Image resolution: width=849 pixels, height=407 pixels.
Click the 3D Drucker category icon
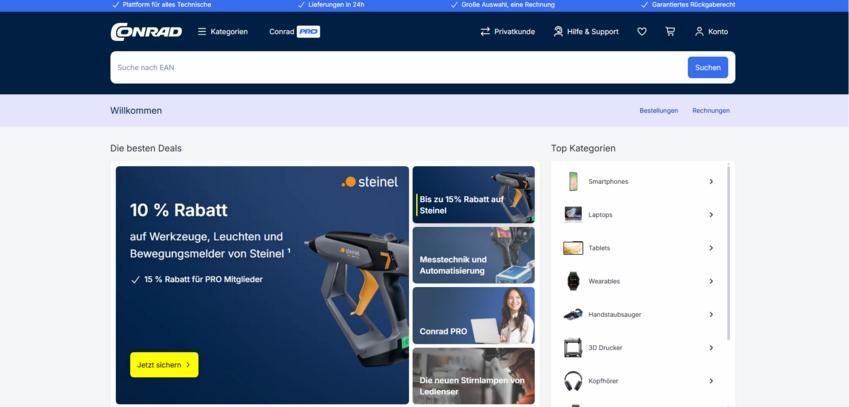(x=573, y=347)
